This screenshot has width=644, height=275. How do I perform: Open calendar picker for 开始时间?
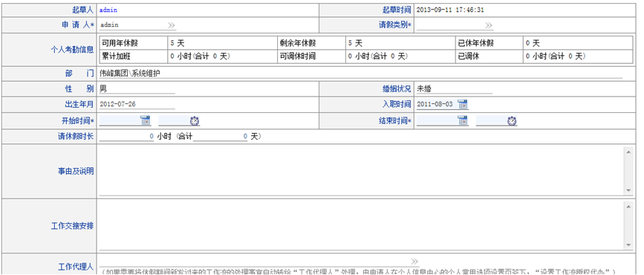tap(146, 120)
